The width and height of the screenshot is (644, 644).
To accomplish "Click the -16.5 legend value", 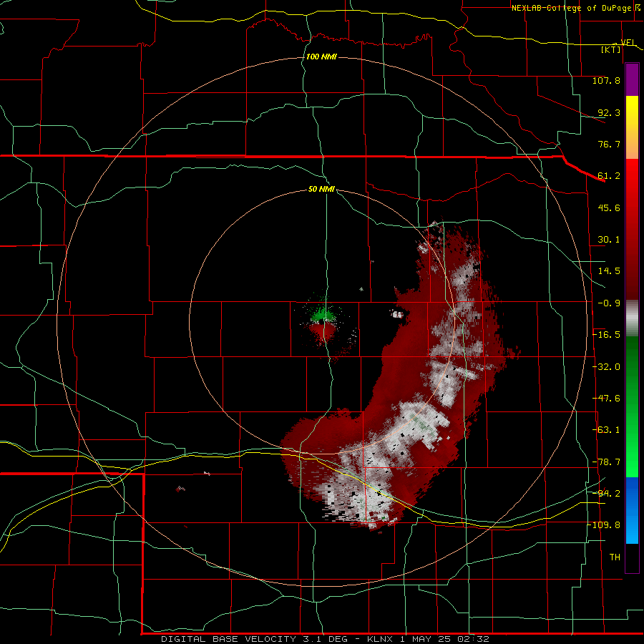I will point(606,335).
